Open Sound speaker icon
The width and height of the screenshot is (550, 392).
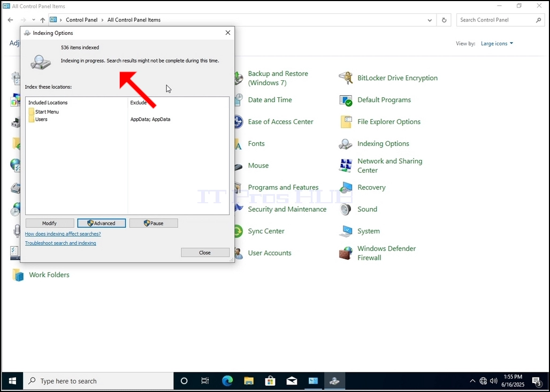click(x=346, y=209)
